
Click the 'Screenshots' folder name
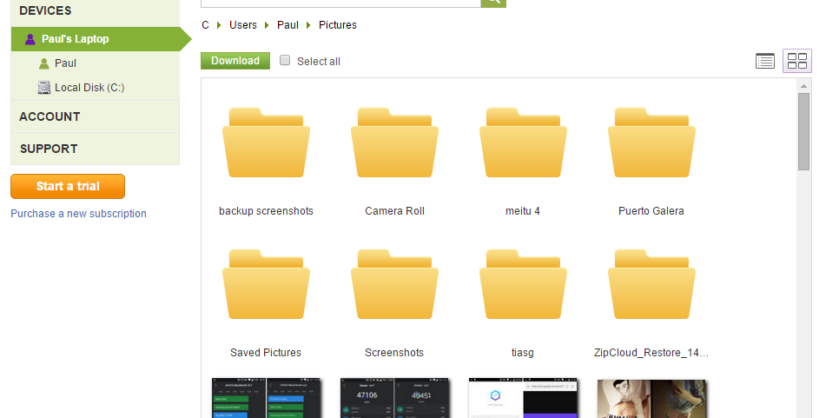pos(394,353)
